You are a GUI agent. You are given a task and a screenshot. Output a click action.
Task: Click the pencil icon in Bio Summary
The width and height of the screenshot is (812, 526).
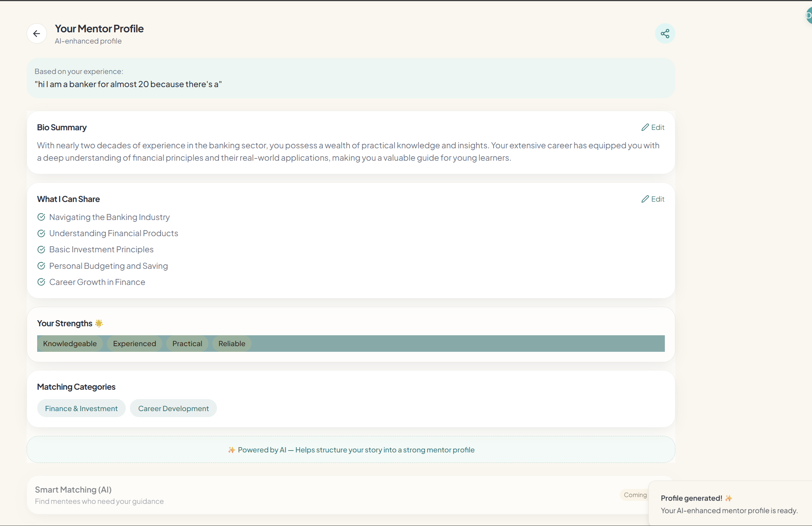645,128
